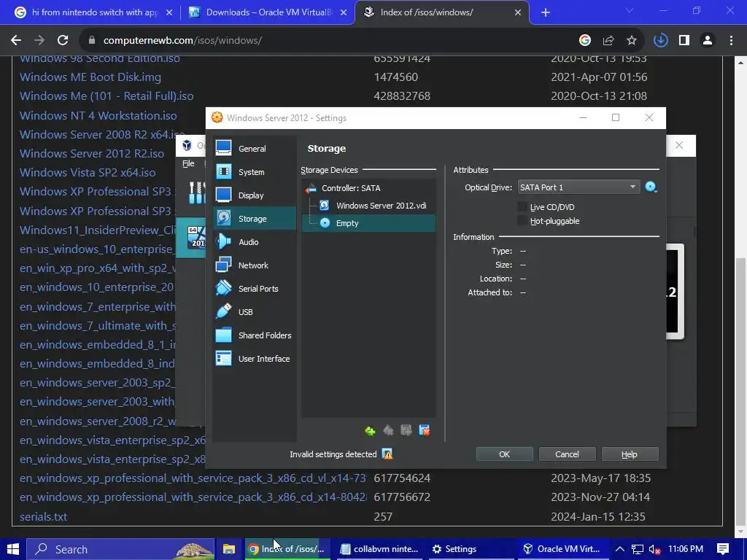
Task: Go back in Chrome history
Action: click(16, 41)
